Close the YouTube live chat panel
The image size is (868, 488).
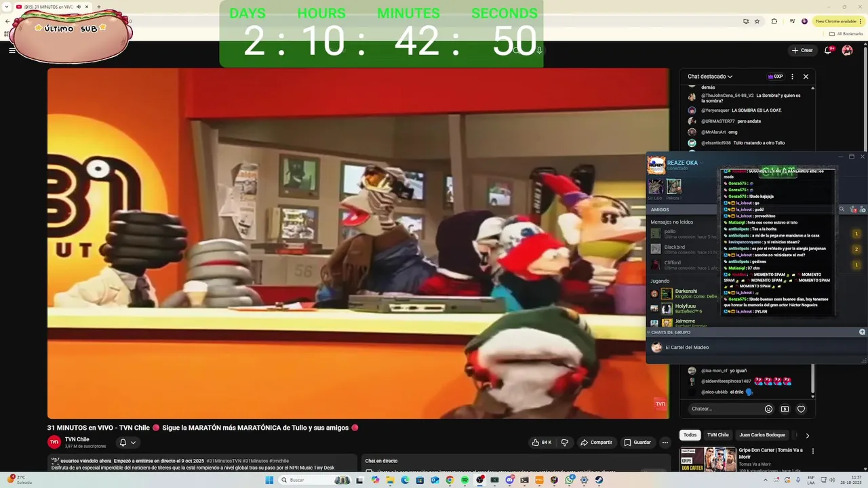click(806, 77)
